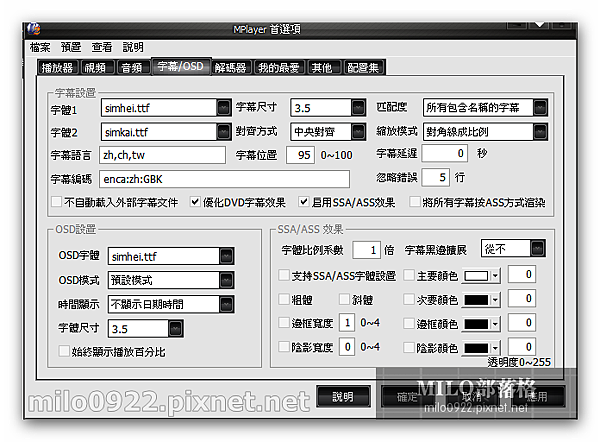The height and width of the screenshot is (442, 600).
Task: Enable the 粗體 checkbox
Action: click(284, 299)
